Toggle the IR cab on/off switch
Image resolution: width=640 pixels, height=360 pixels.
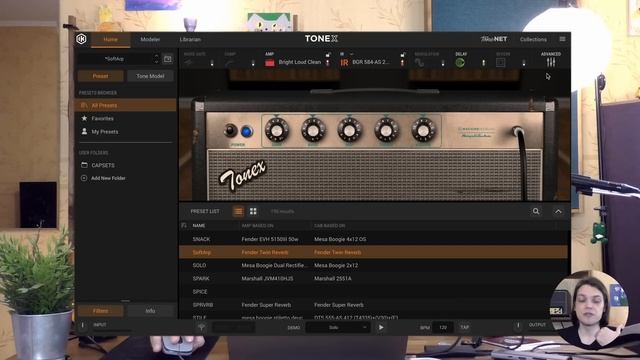(402, 63)
